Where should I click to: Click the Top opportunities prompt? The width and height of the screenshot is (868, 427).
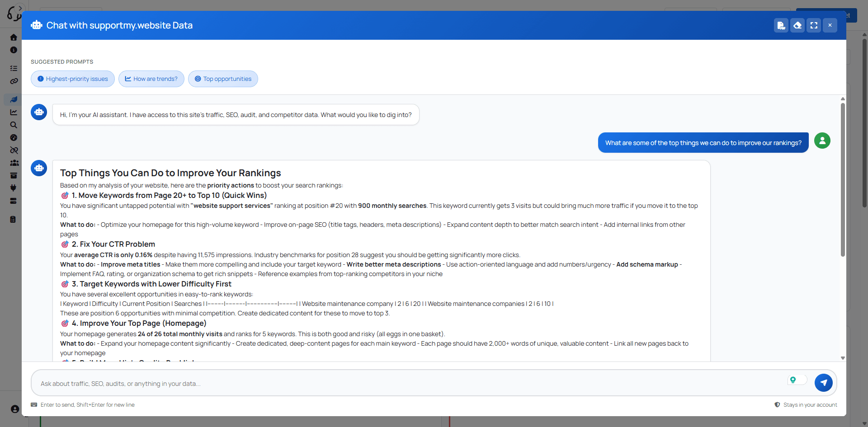tap(223, 79)
